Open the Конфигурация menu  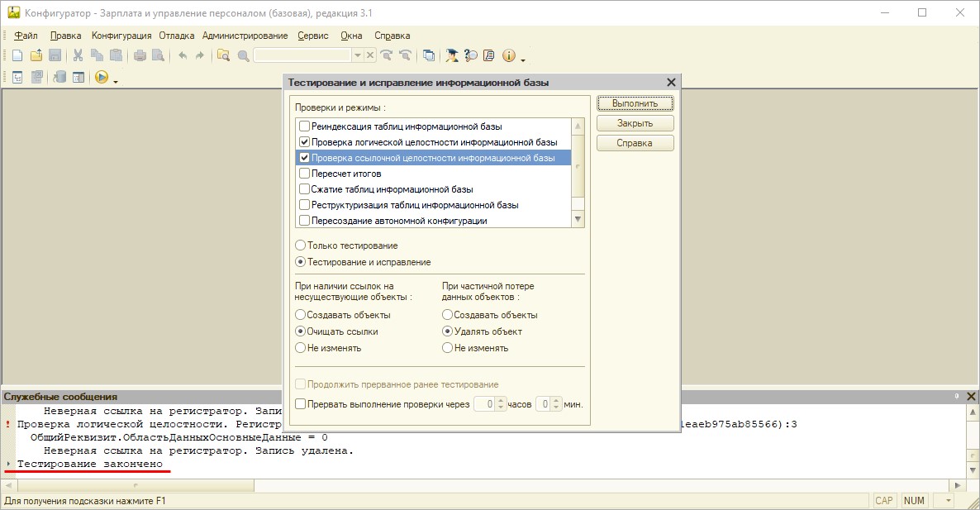pos(121,36)
